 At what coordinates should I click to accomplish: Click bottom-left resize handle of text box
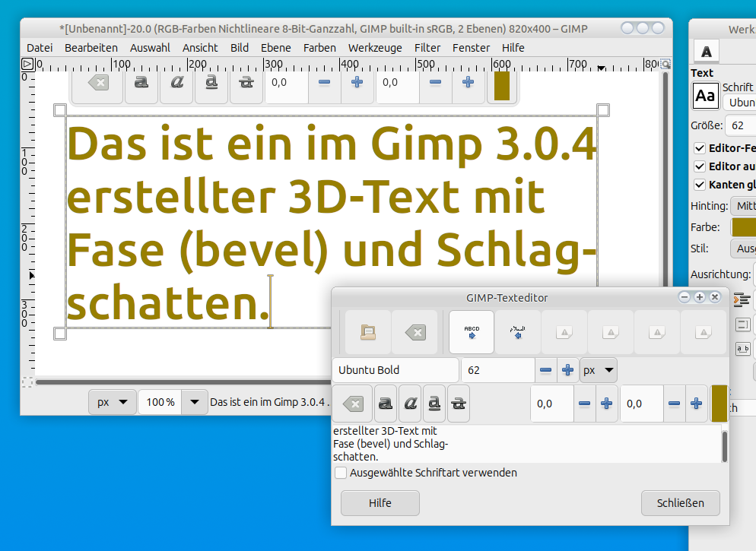60,334
